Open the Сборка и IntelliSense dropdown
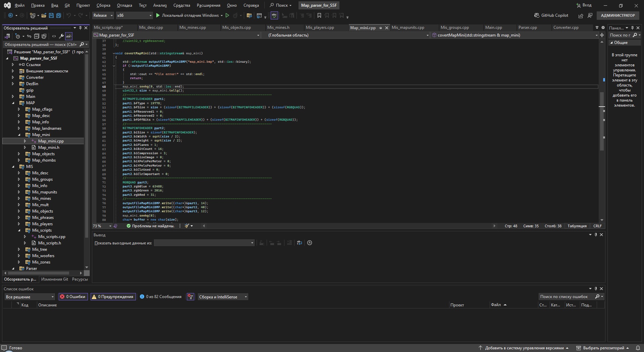644x352 pixels. (x=223, y=297)
